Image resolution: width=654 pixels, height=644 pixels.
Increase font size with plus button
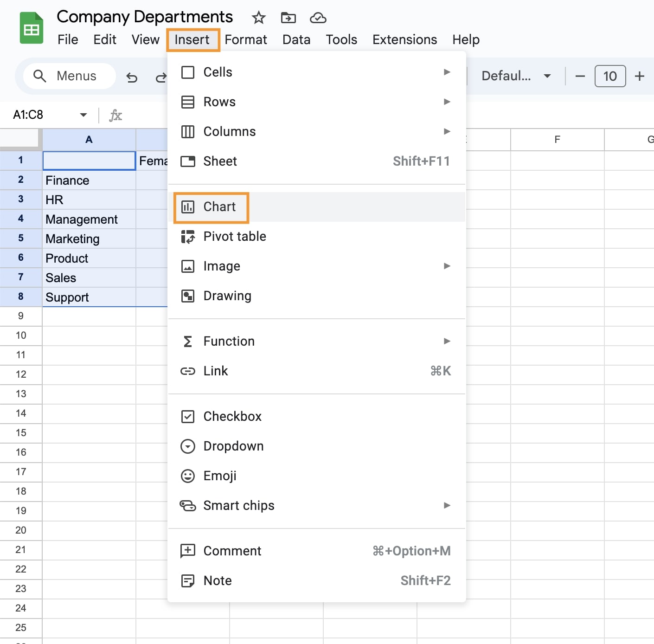(x=640, y=76)
